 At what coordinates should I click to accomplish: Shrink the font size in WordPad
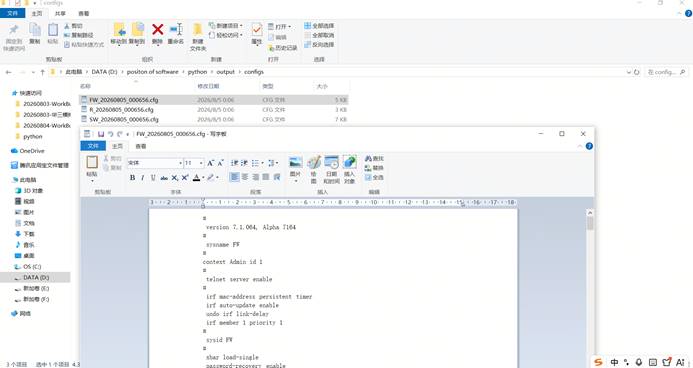(x=220, y=163)
